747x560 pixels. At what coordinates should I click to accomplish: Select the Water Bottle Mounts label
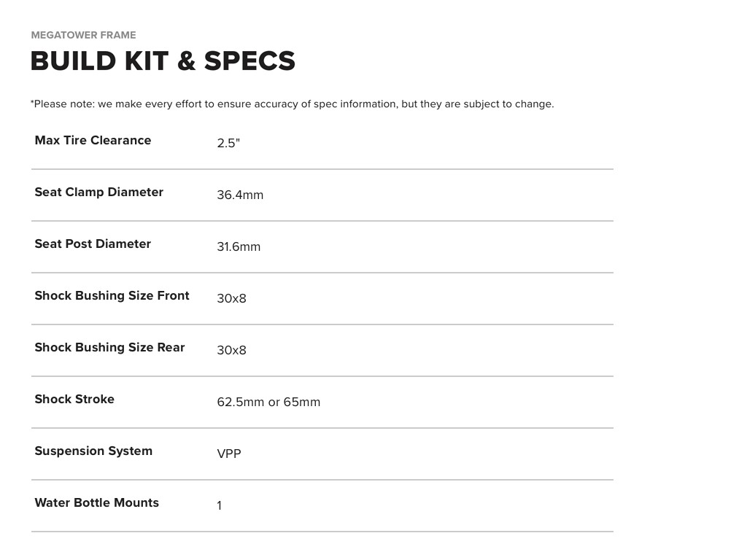96,503
